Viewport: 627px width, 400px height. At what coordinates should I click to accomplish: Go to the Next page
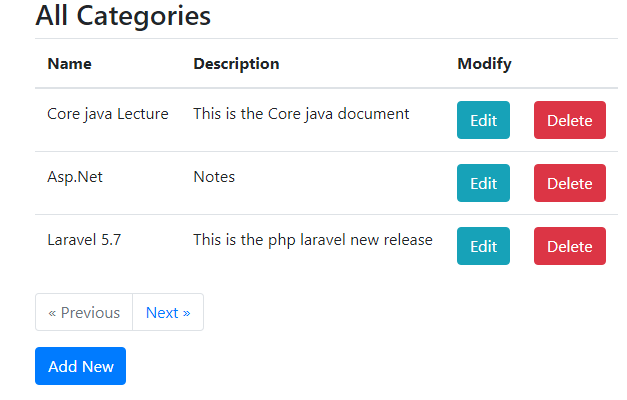click(x=168, y=312)
